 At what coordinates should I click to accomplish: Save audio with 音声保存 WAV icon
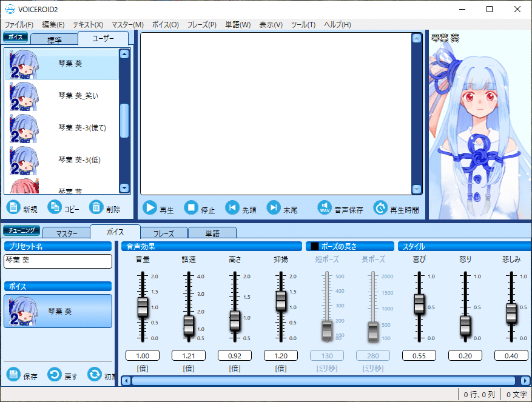click(325, 207)
